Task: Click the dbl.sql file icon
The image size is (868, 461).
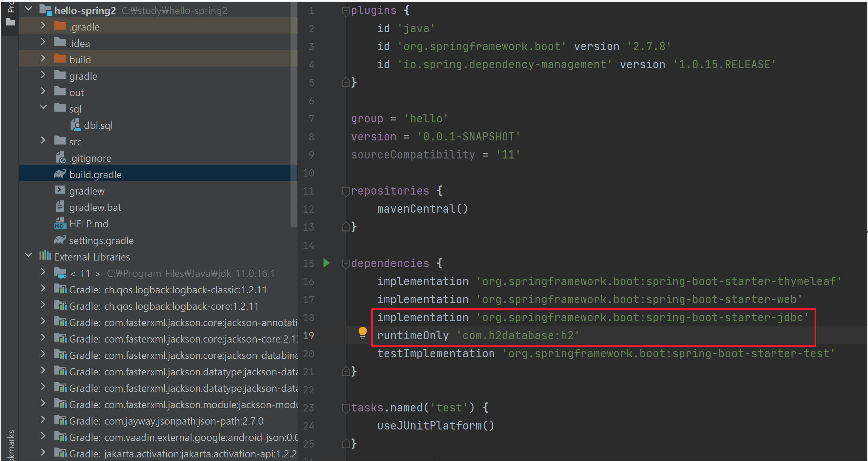Action: click(75, 125)
